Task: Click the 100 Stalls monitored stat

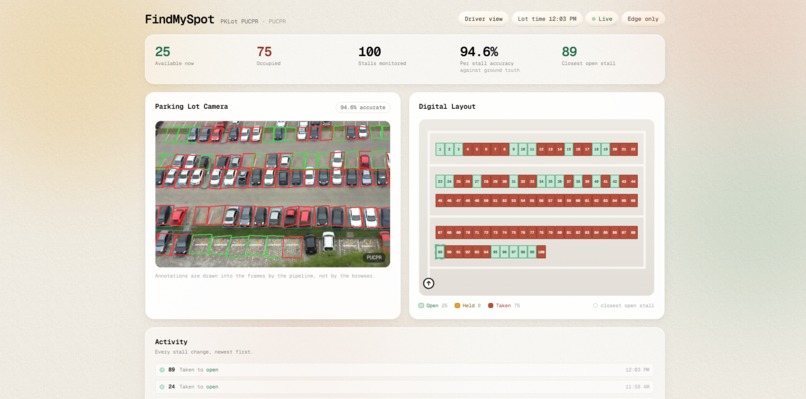Action: 382,56
